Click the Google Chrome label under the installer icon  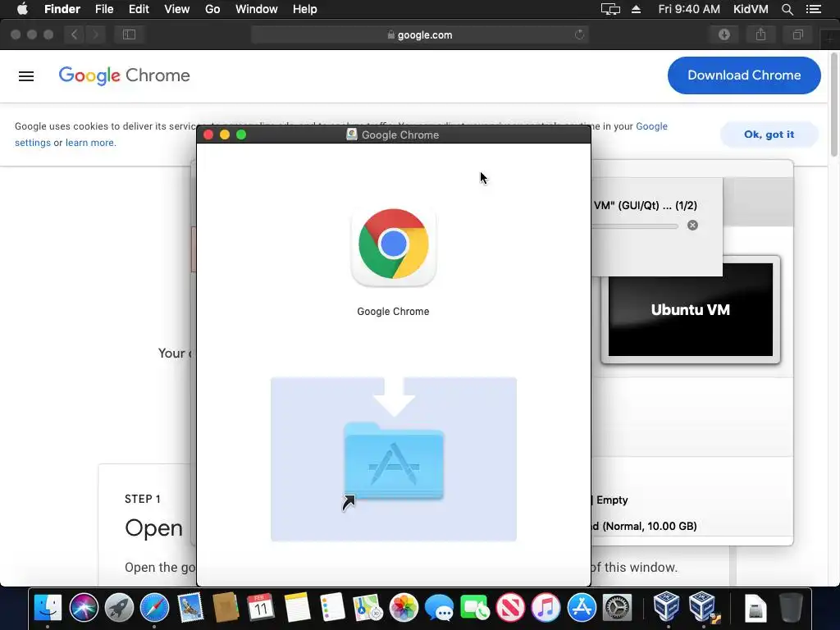point(393,311)
